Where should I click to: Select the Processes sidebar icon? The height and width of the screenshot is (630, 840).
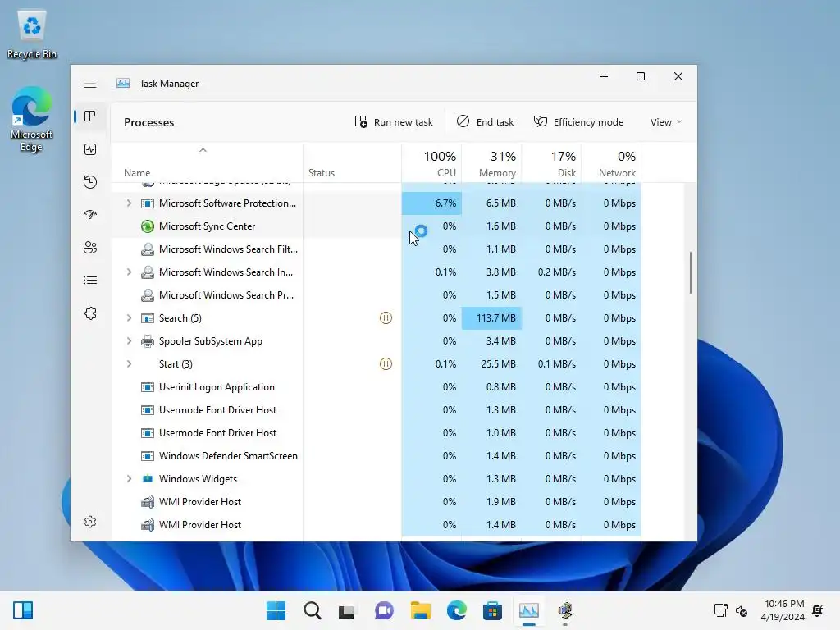pos(90,116)
